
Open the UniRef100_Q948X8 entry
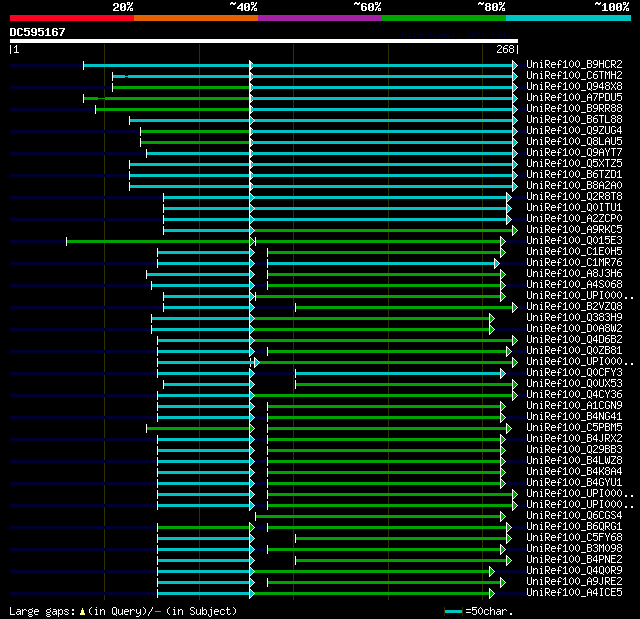[x=574, y=87]
